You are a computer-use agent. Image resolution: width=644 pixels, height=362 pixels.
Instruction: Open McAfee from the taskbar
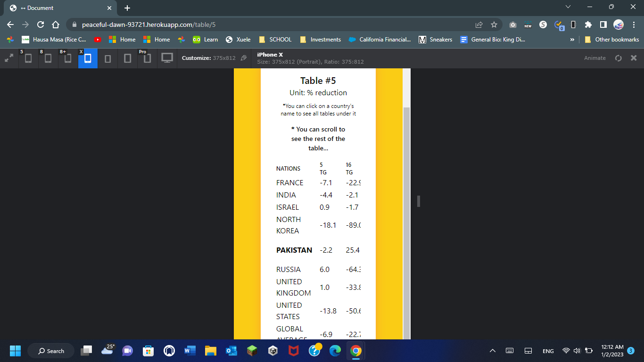(293, 351)
